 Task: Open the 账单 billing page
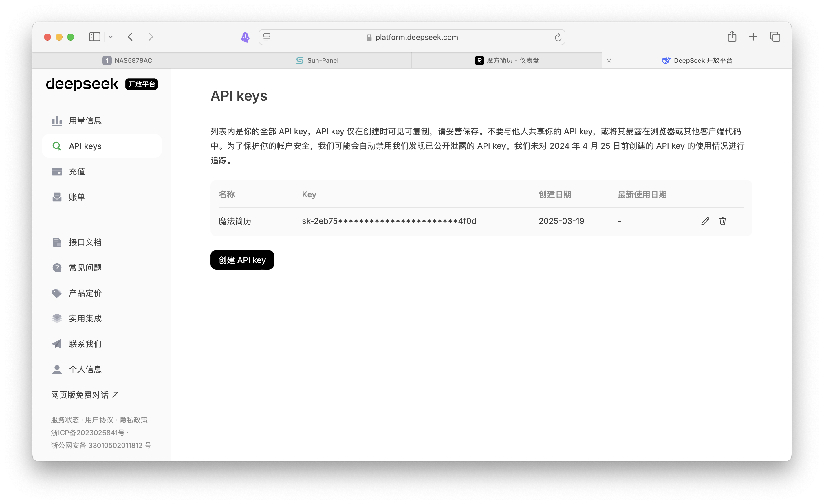pos(102,197)
